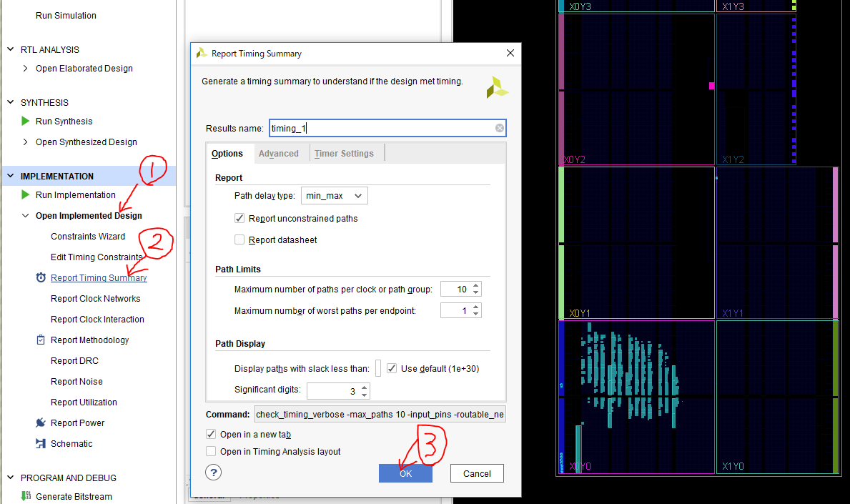Open the help icon in the dialog
The image size is (850, 504).
212,472
